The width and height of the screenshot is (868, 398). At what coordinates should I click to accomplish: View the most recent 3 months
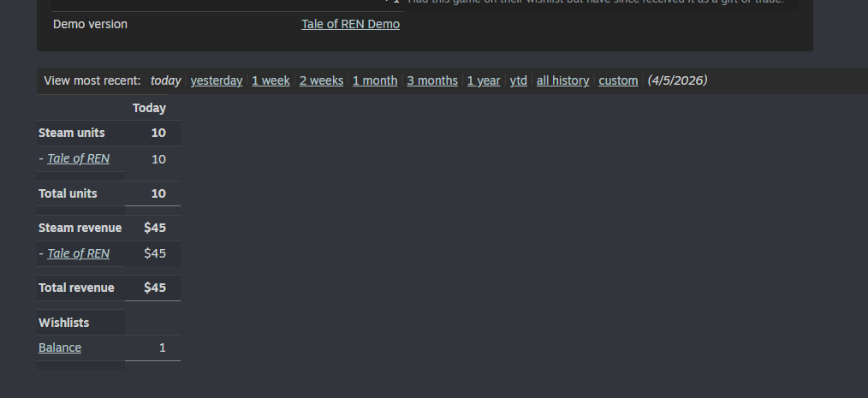(x=432, y=80)
